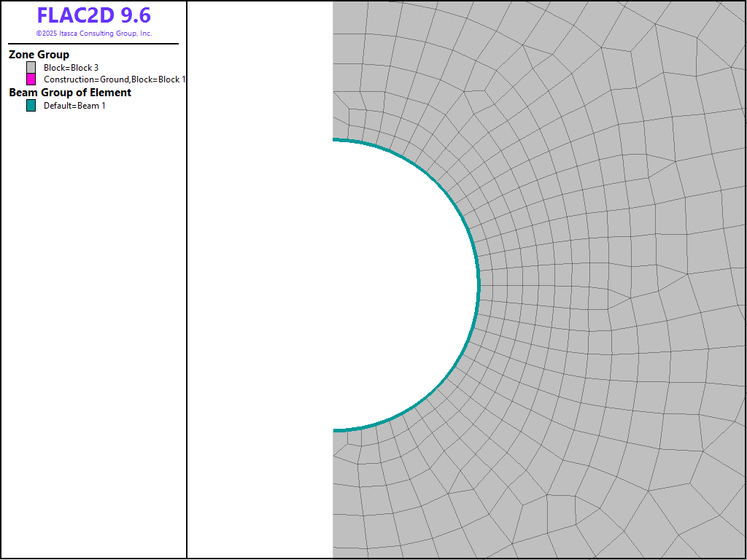Click the teal Beam 1 color swatch
The image size is (747, 560).
coord(31,106)
